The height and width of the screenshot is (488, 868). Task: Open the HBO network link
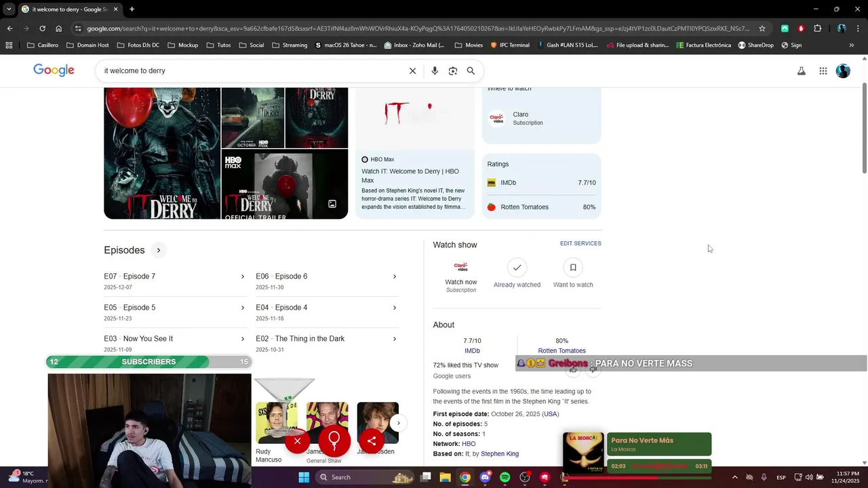pos(469,444)
